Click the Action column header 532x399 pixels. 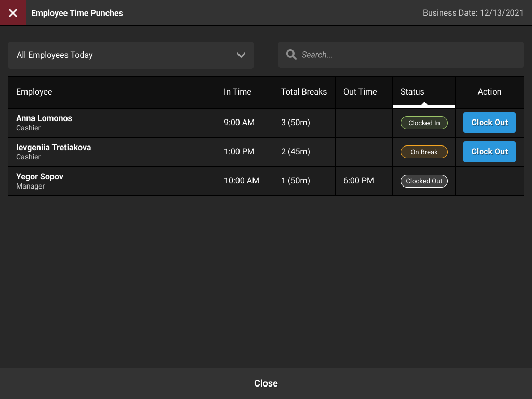point(489,92)
